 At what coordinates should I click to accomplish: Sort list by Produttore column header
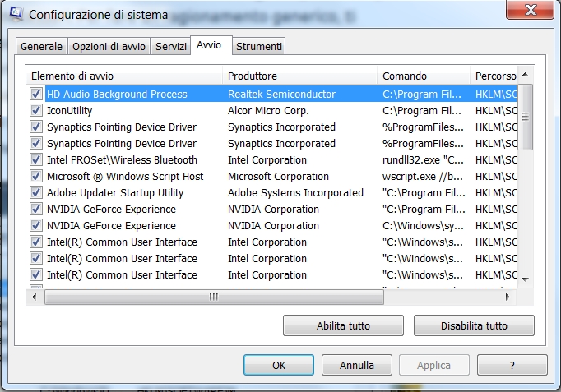299,76
